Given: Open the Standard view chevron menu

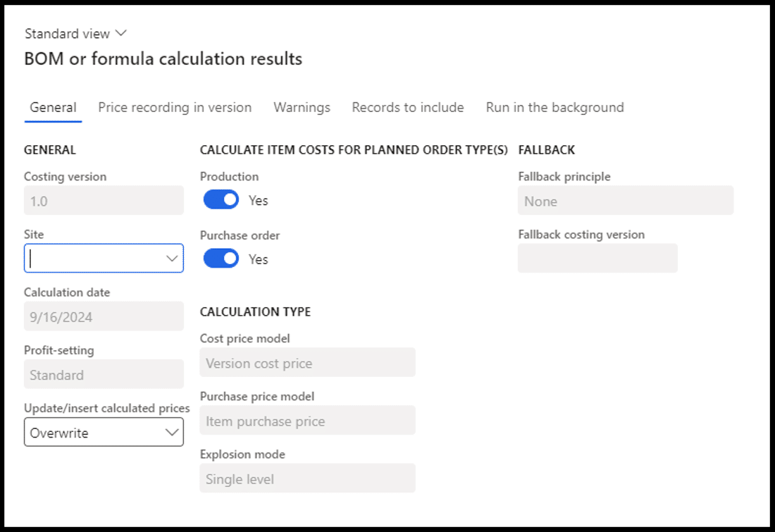Looking at the screenshot, I should (120, 33).
